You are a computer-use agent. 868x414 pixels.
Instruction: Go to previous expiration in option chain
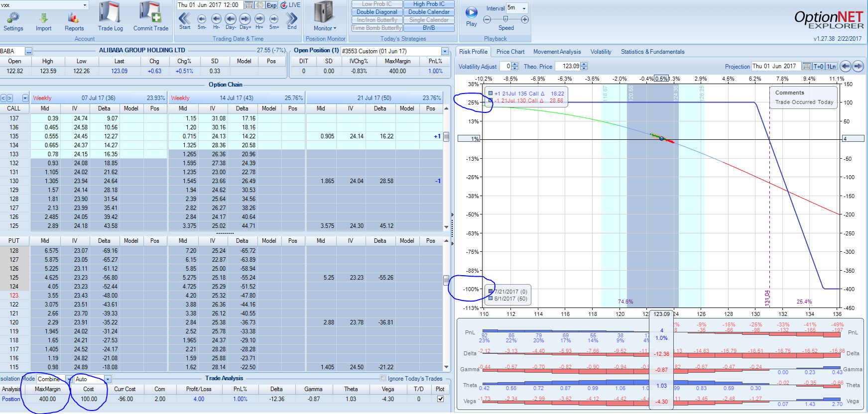[x=3, y=98]
